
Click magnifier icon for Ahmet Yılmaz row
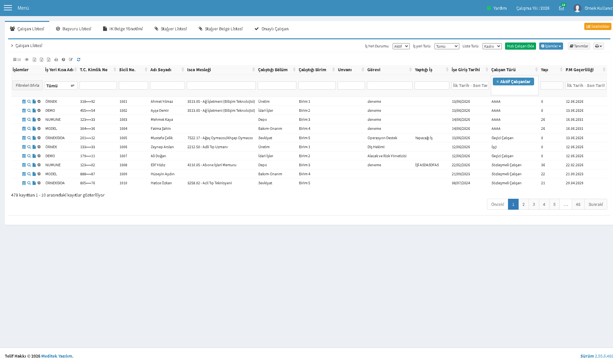click(29, 101)
